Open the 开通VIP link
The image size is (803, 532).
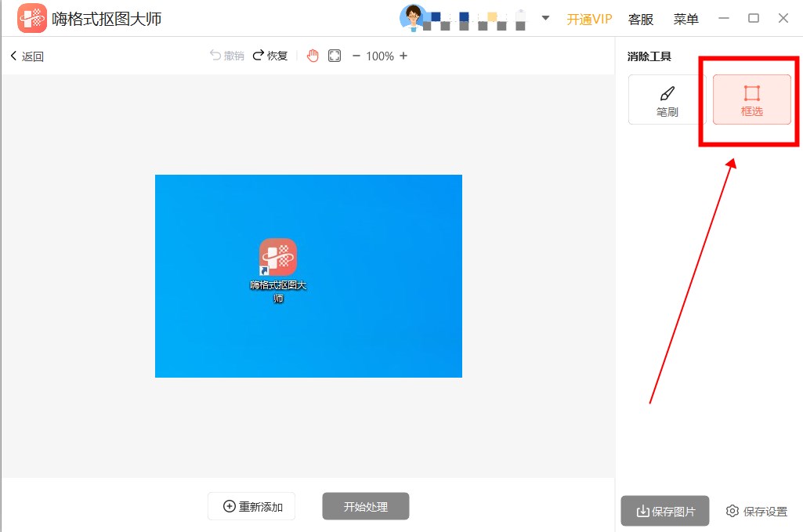tap(589, 19)
